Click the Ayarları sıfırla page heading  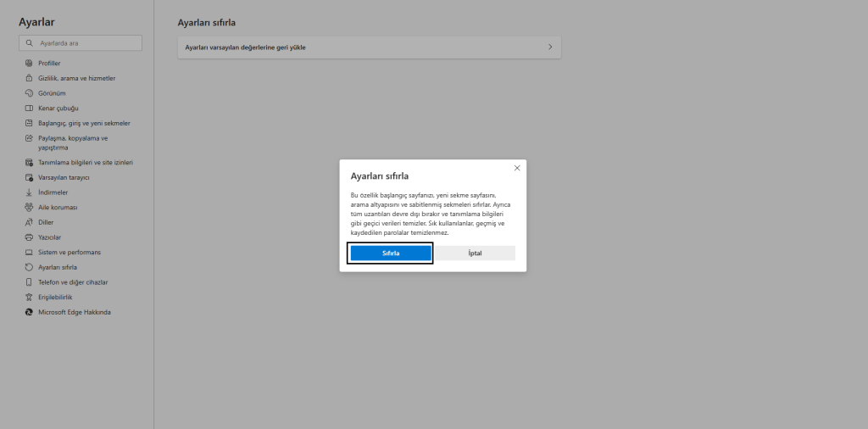click(207, 23)
